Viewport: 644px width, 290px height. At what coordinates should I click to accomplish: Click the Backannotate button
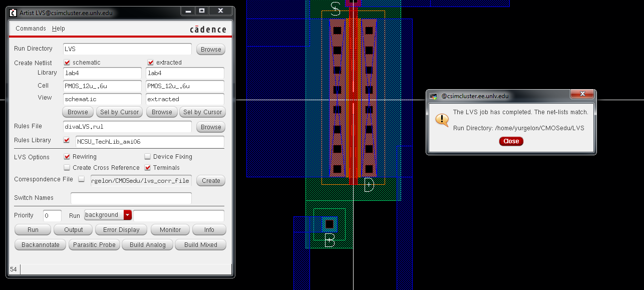click(41, 245)
